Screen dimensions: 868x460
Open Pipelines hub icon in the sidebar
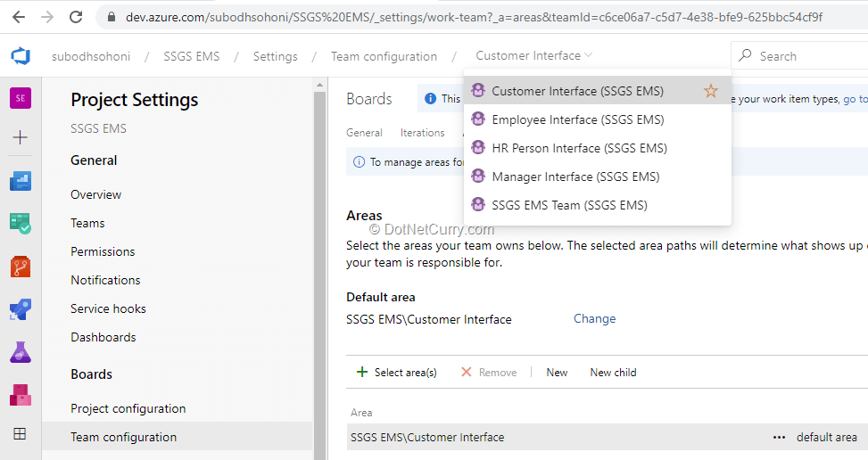(21, 309)
